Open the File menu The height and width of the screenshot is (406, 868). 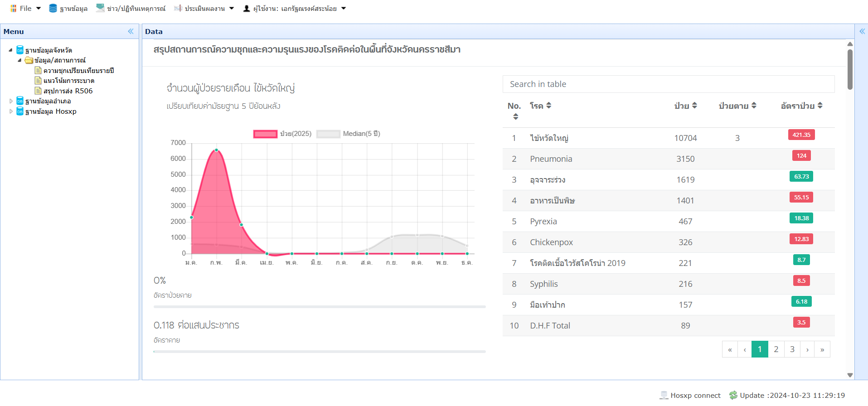click(x=25, y=8)
